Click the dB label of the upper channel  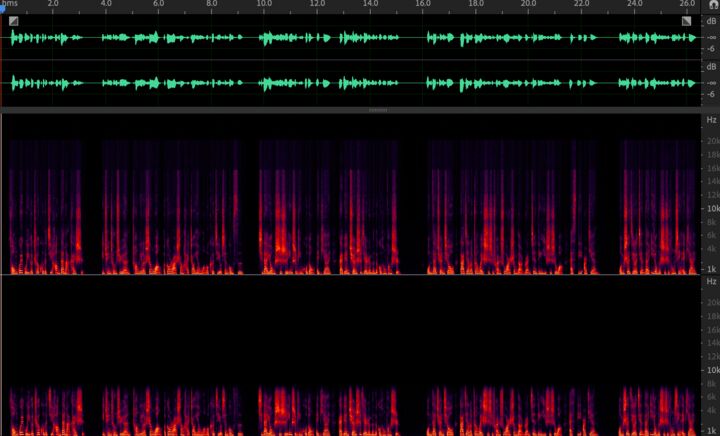click(x=711, y=21)
